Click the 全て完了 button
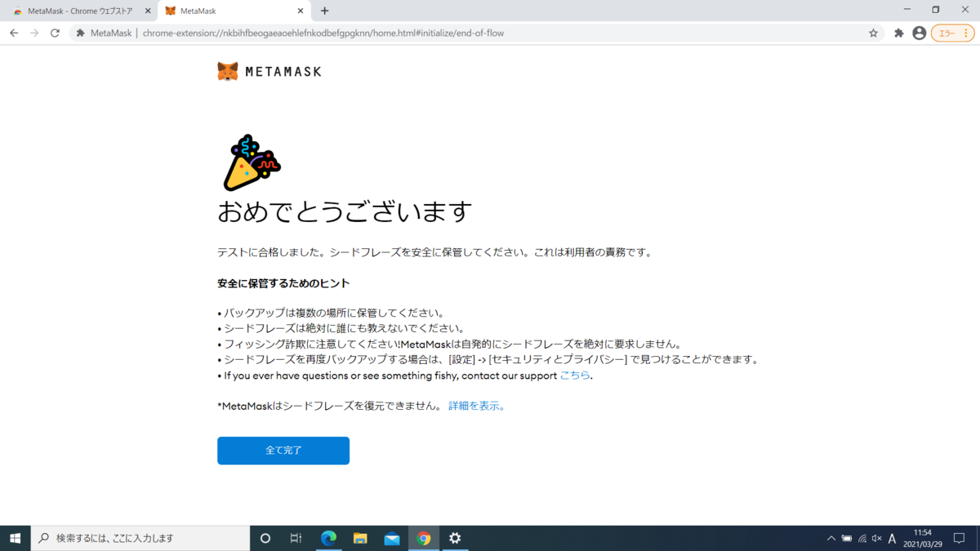Screen dimensions: 980x551 click(x=283, y=451)
